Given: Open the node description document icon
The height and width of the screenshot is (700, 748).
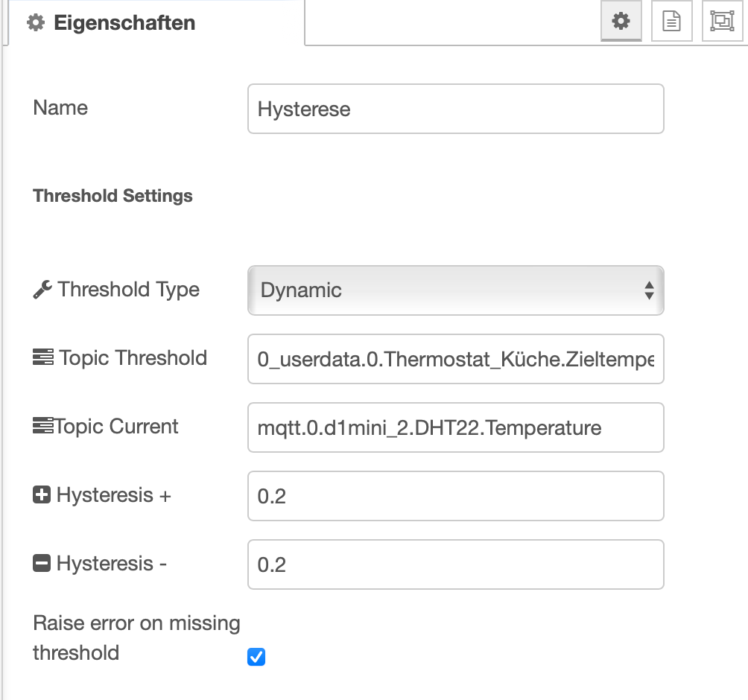Looking at the screenshot, I should click(x=671, y=22).
